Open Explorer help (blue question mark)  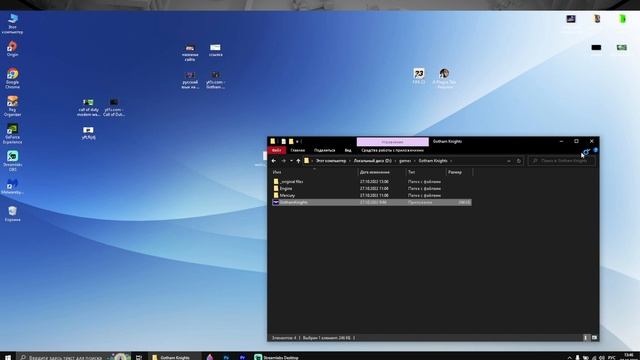click(x=596, y=150)
